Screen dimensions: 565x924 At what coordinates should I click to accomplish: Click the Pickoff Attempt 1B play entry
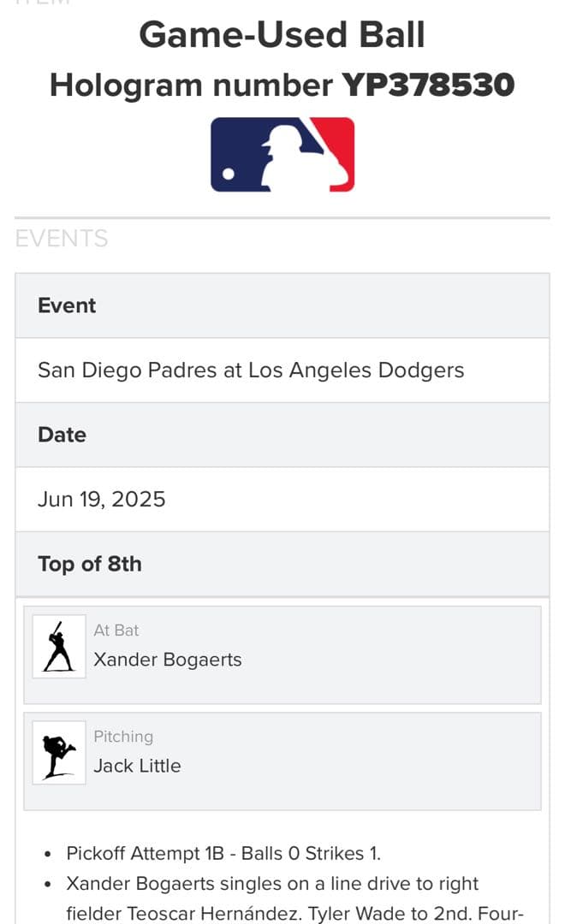pos(223,853)
